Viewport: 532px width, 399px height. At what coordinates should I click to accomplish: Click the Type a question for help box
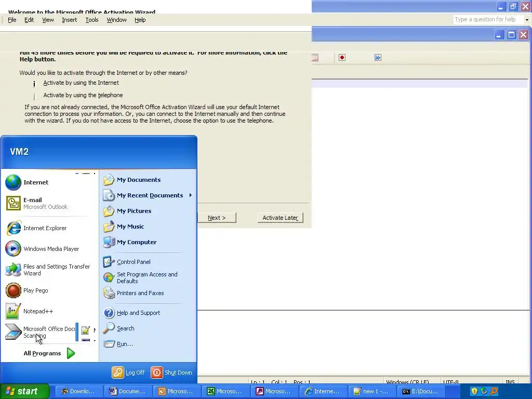click(488, 20)
